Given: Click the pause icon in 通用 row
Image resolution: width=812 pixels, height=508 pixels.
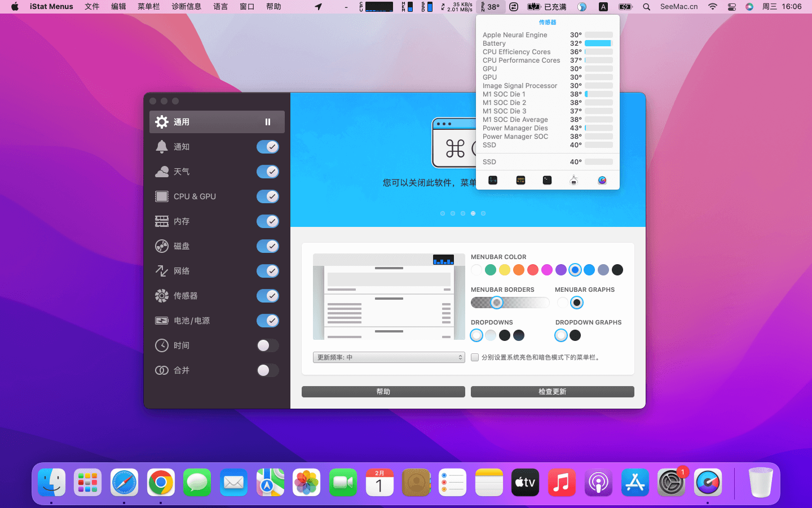Looking at the screenshot, I should [x=268, y=122].
